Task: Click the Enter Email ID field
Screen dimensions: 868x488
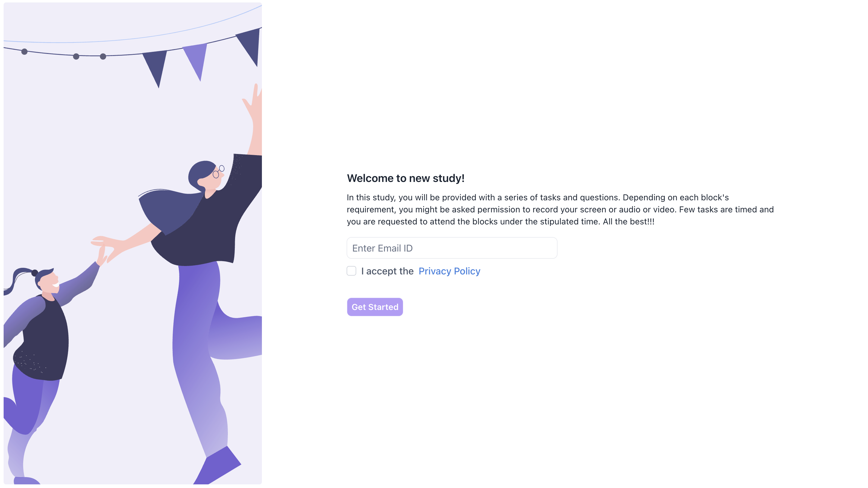Action: (x=452, y=248)
